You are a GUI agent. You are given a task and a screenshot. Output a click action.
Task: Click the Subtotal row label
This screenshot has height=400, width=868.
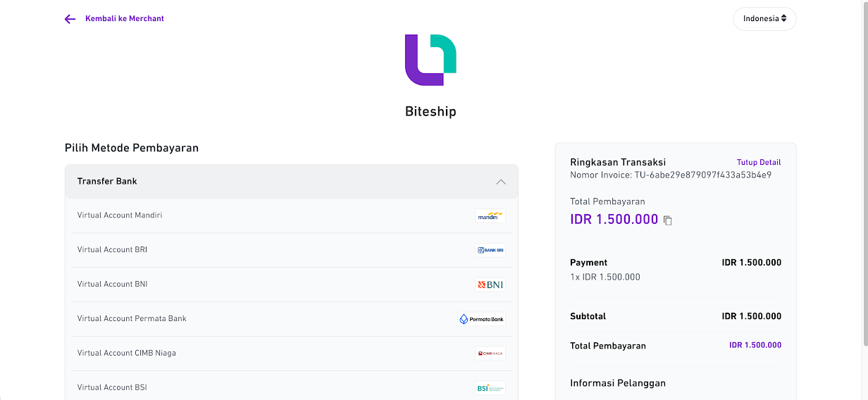588,316
